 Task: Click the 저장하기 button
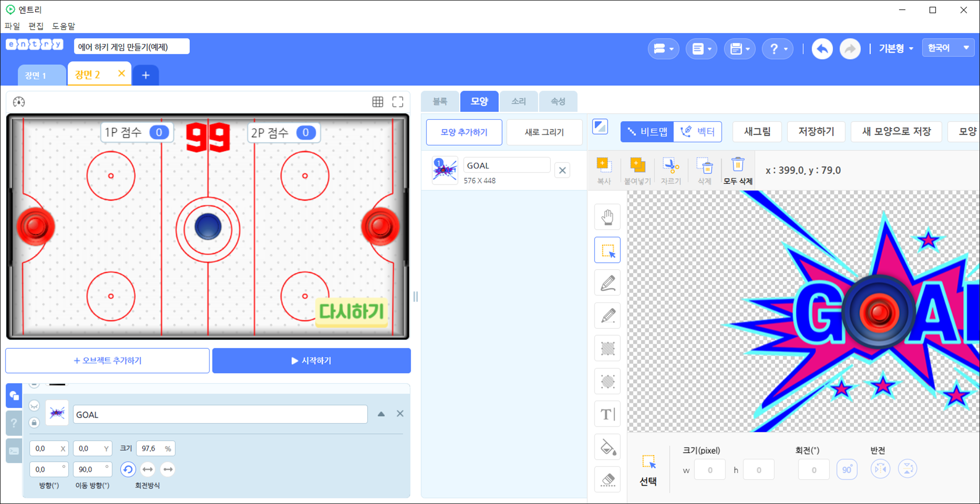[816, 132]
